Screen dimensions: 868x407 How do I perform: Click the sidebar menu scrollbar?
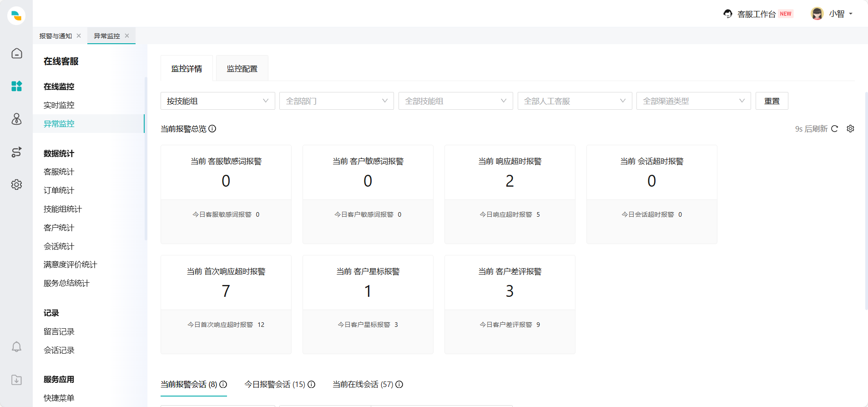point(146,158)
